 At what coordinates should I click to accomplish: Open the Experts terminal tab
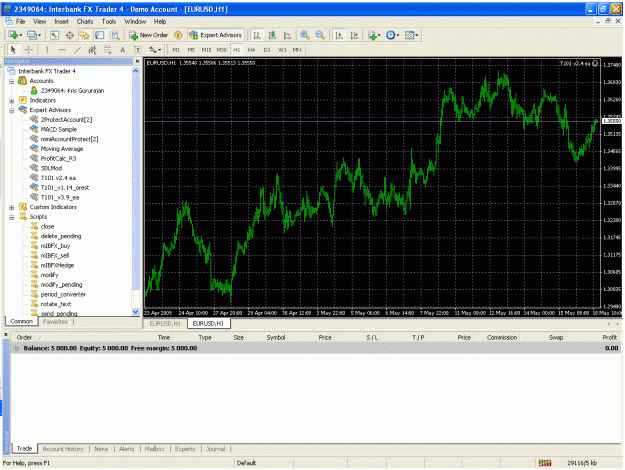click(185, 449)
